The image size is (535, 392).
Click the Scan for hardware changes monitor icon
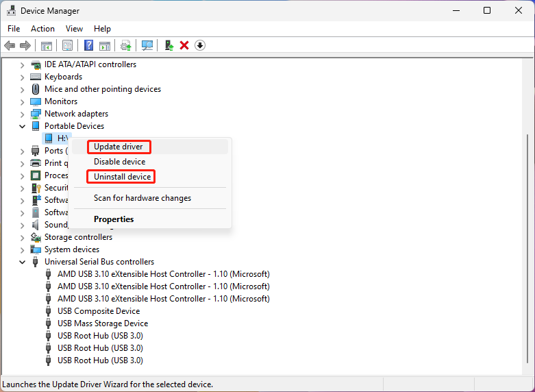147,45
